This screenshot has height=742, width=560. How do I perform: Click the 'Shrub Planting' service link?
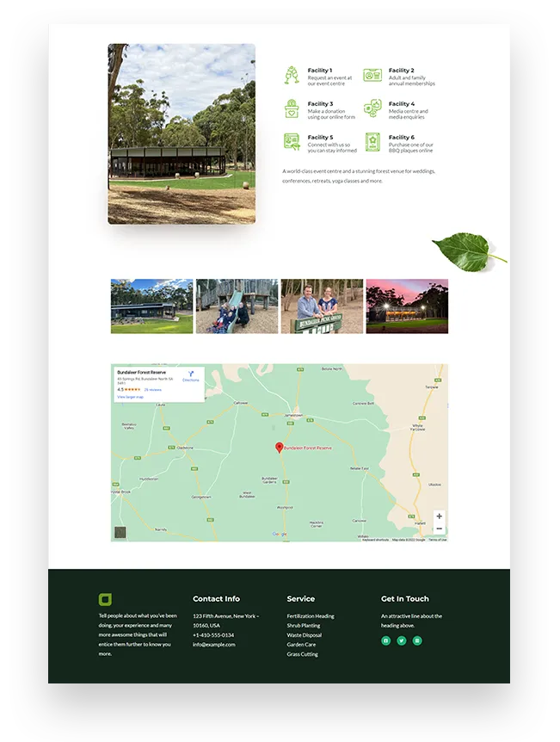[303, 626]
